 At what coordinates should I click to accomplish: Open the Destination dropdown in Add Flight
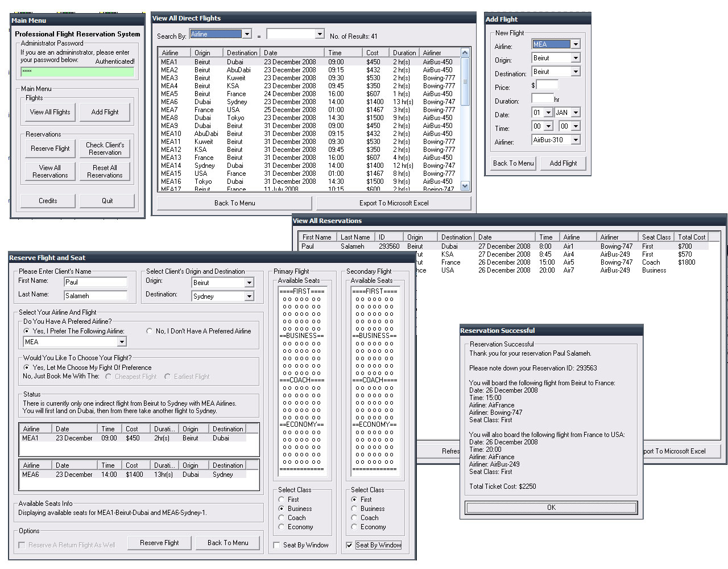(x=576, y=72)
